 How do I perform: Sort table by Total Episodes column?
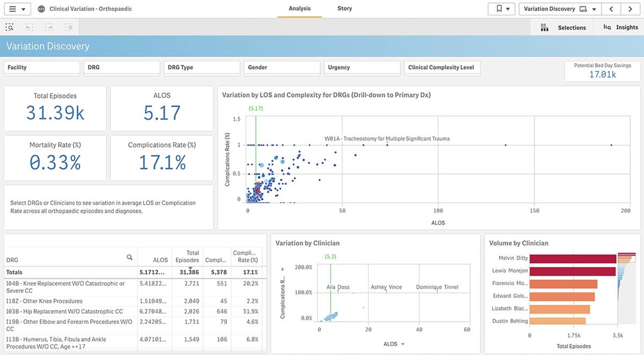point(187,257)
